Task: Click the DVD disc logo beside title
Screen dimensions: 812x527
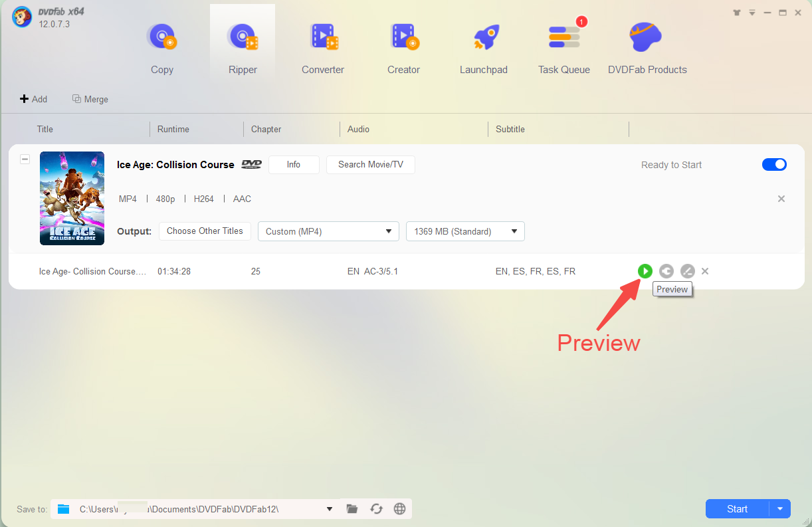Action: pyautogui.click(x=252, y=164)
